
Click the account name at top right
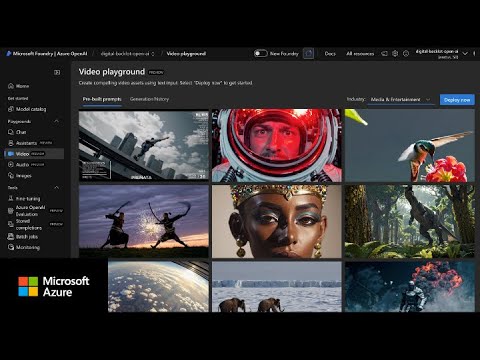point(437,52)
